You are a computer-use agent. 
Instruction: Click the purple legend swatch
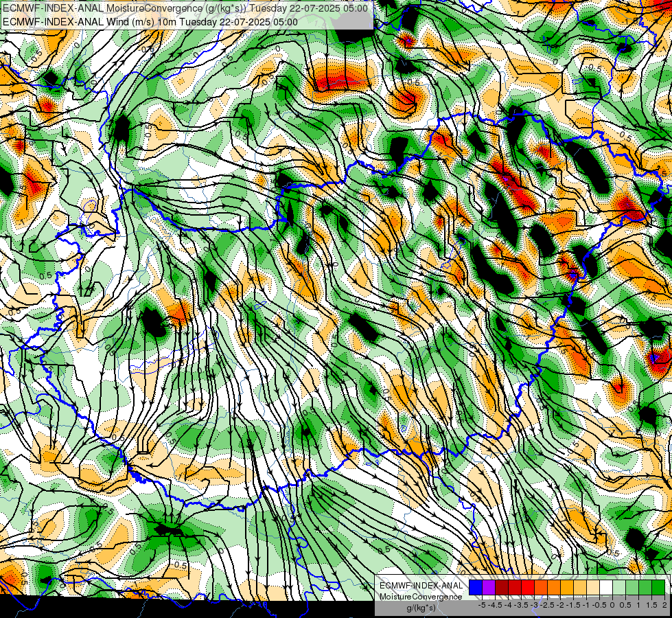tap(489, 587)
